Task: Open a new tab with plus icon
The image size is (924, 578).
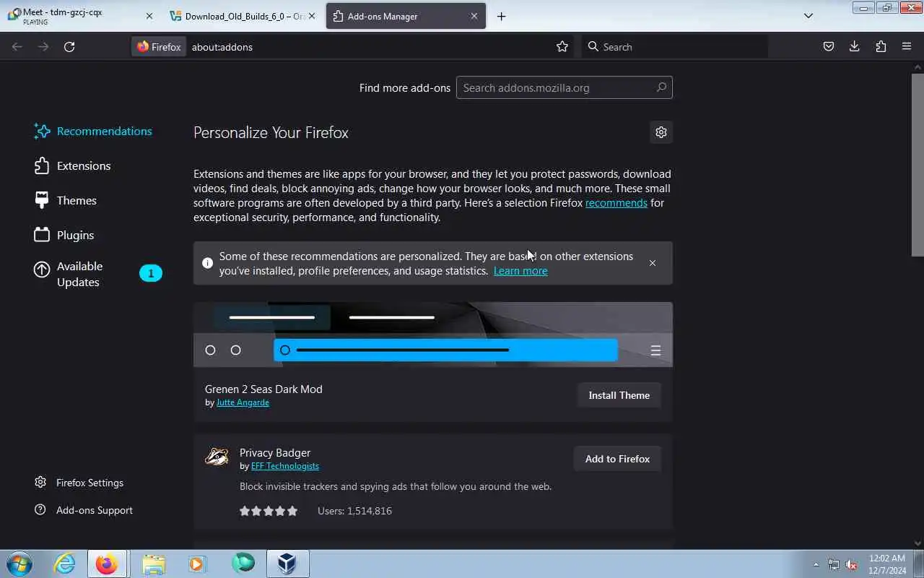Action: point(501,16)
